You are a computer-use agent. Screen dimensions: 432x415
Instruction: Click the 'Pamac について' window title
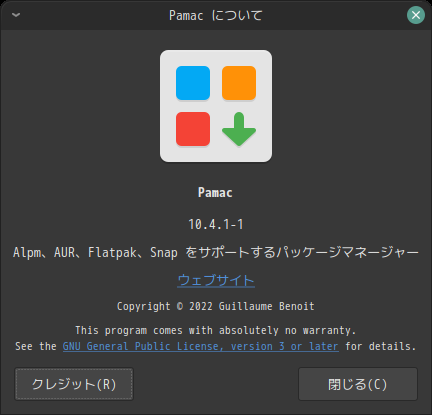216,15
